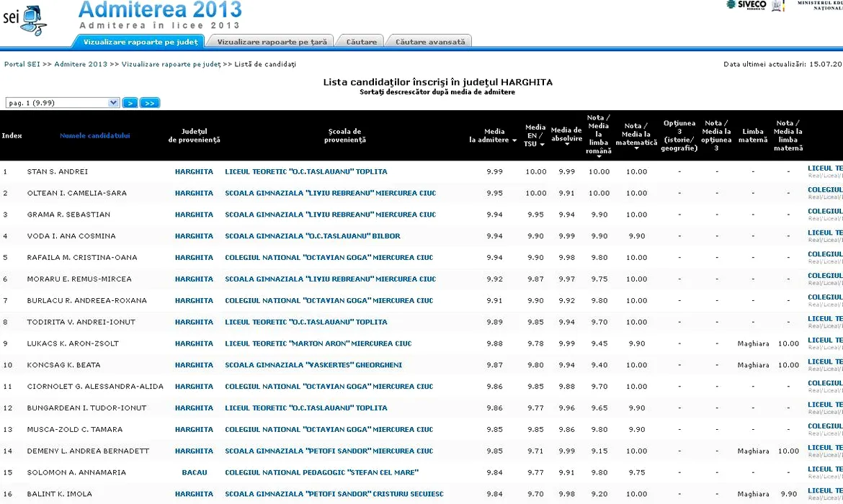Screen dimensions: 843x504
Task: Sort by Nota la matematică arrow
Action: (636, 149)
